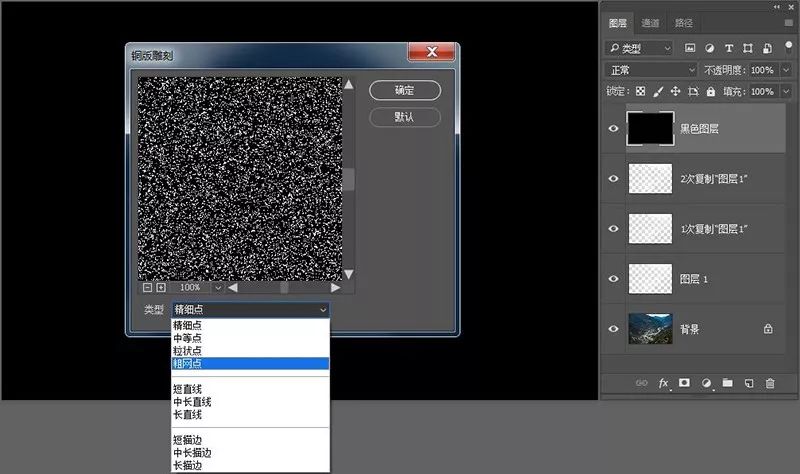800x474 pixels.
Task: Open the fx layer style menu
Action: point(663,383)
